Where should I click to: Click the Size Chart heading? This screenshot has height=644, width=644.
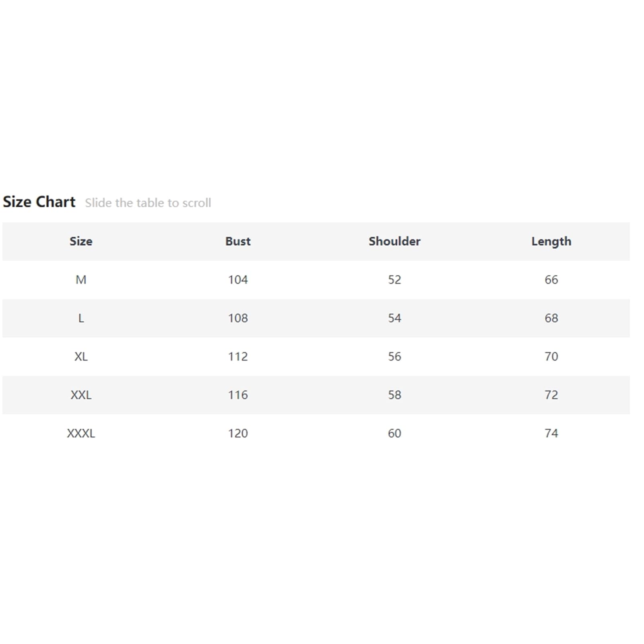[39, 202]
